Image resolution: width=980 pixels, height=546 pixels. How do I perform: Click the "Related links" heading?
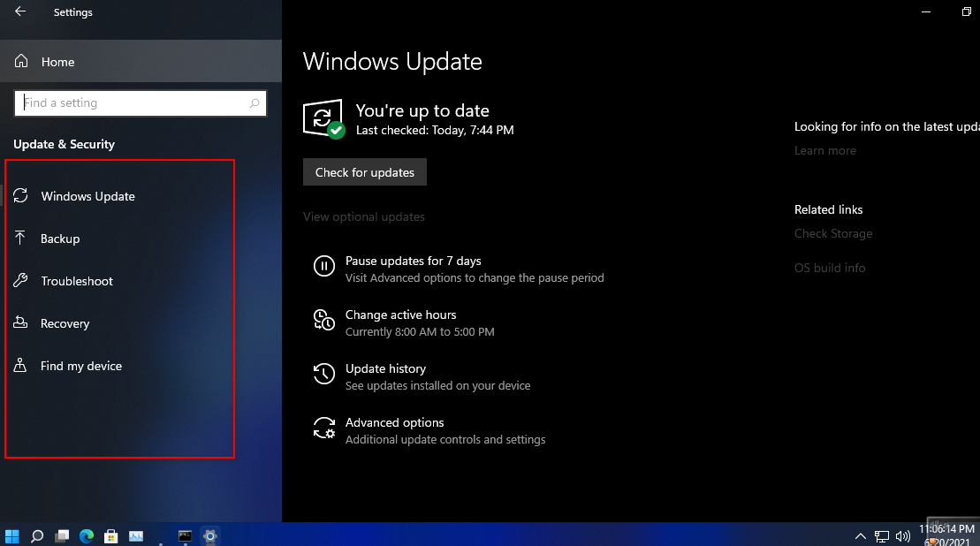coord(828,210)
